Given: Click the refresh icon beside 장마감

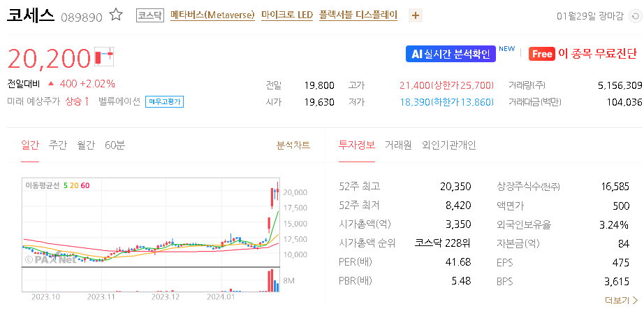Looking at the screenshot, I should coord(634,17).
